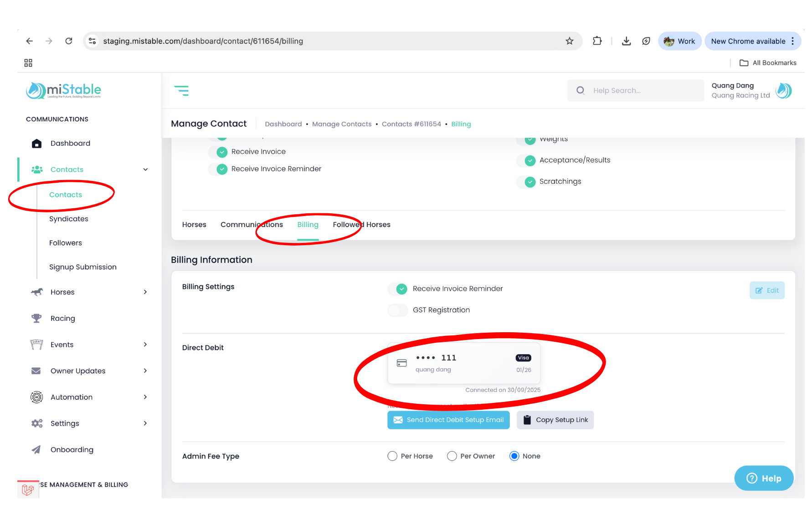Toggle the GST Registration switch
The width and height of the screenshot is (812, 515).
[398, 310]
